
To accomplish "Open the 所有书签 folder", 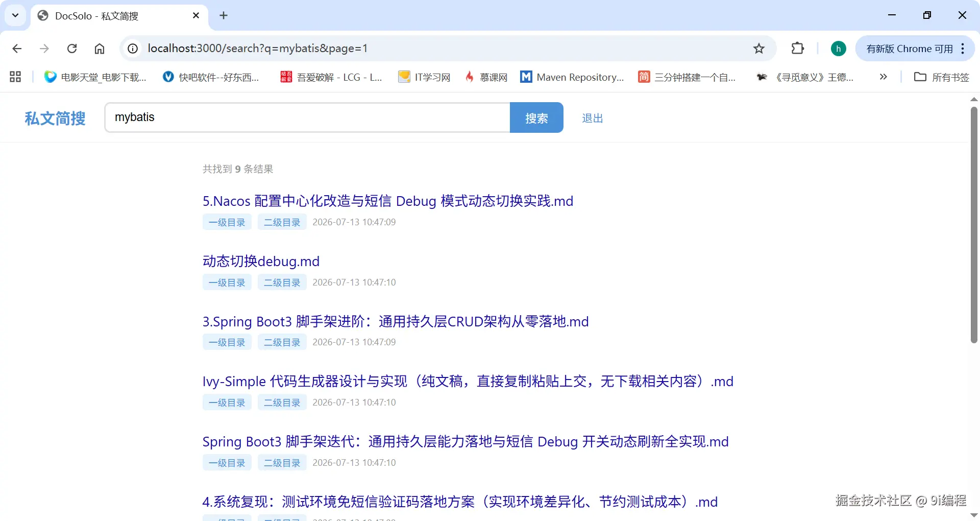I will (x=942, y=77).
